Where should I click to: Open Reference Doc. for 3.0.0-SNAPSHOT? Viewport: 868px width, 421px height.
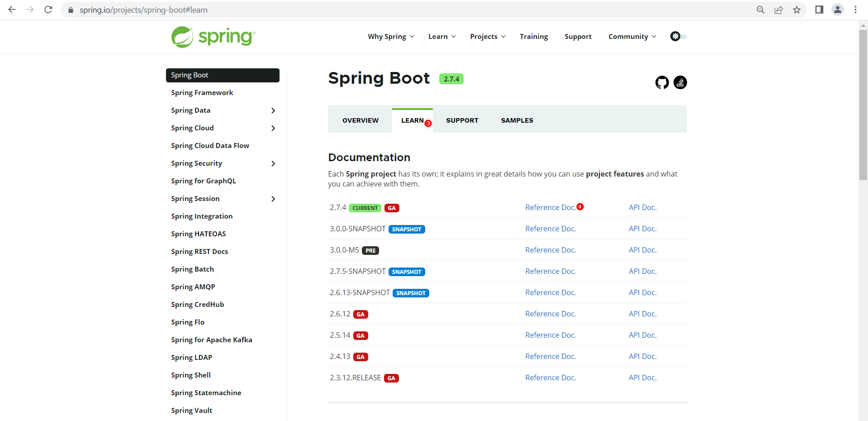550,229
